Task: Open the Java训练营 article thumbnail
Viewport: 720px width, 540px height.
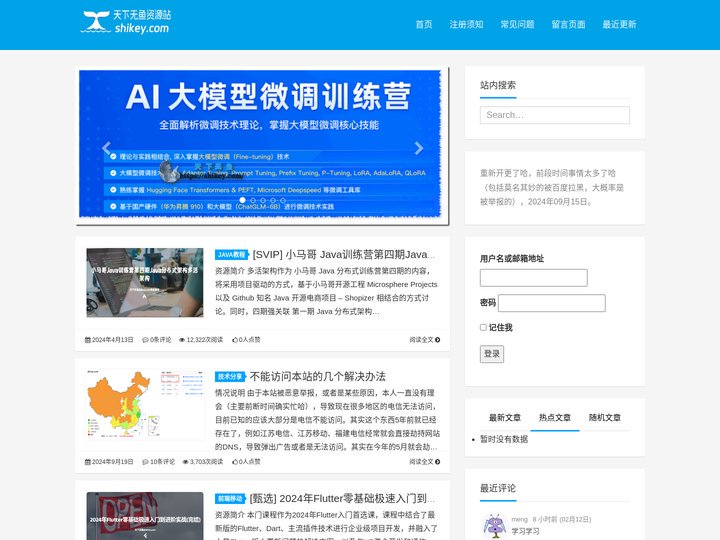Action: (145, 282)
